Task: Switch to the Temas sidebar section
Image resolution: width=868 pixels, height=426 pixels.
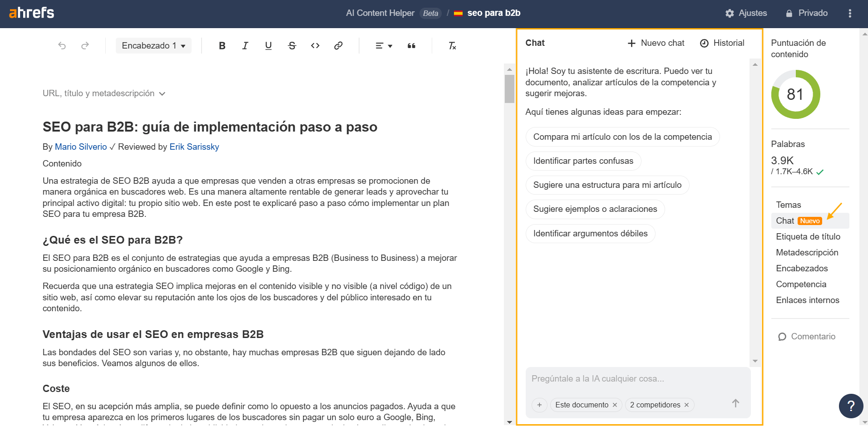Action: pos(789,205)
